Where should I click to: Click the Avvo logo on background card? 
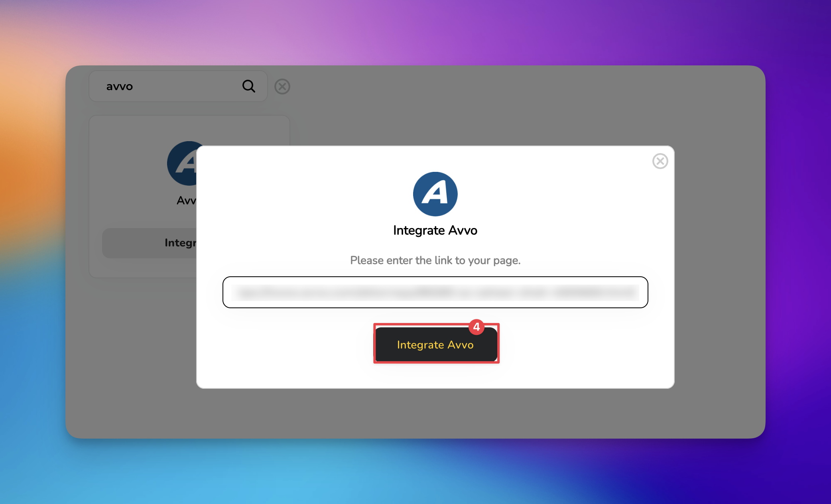tap(182, 163)
